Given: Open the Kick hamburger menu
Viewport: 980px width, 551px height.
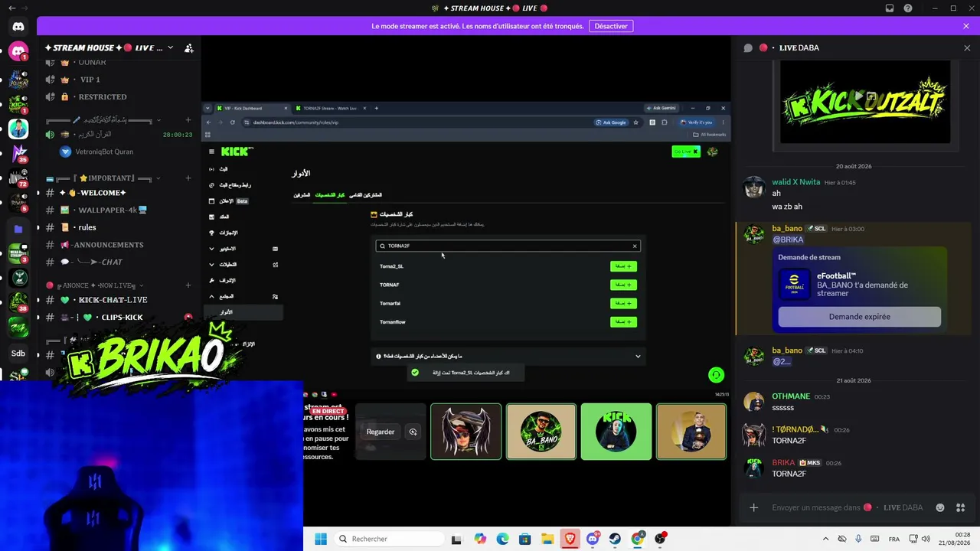Looking at the screenshot, I should 211,152.
